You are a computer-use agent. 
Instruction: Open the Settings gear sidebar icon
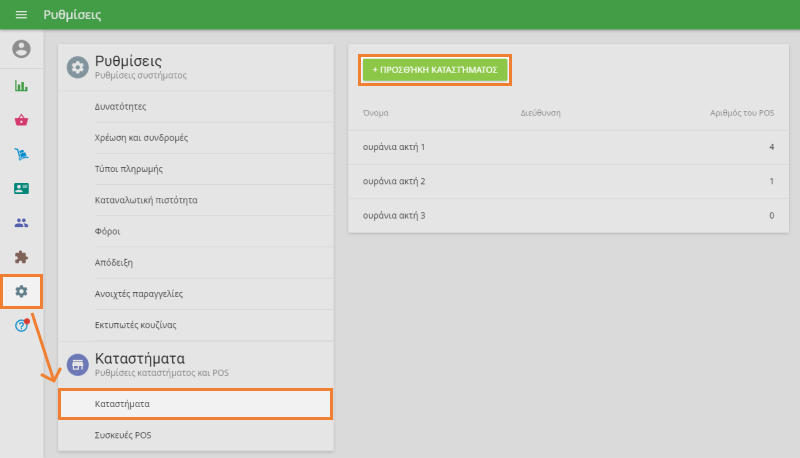pos(21,291)
